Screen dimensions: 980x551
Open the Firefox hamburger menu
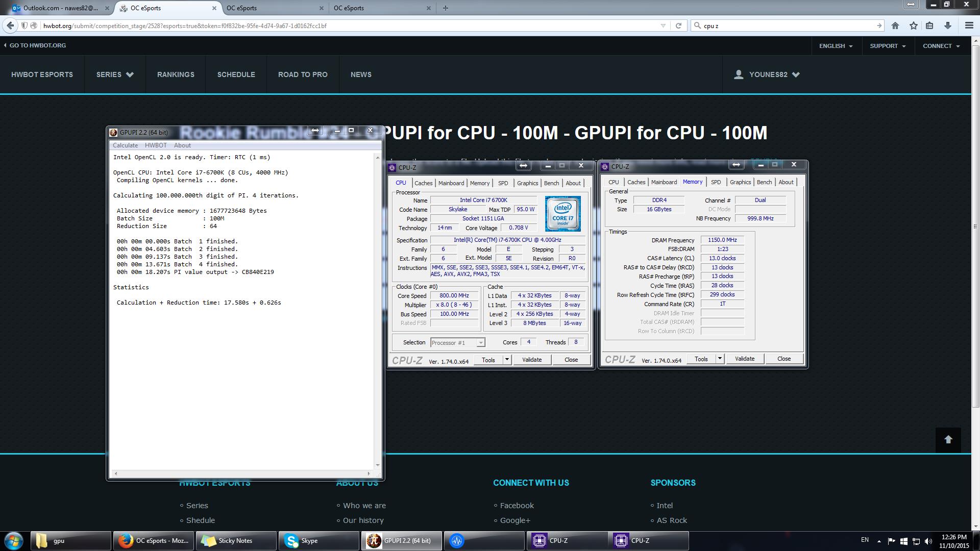coord(969,26)
